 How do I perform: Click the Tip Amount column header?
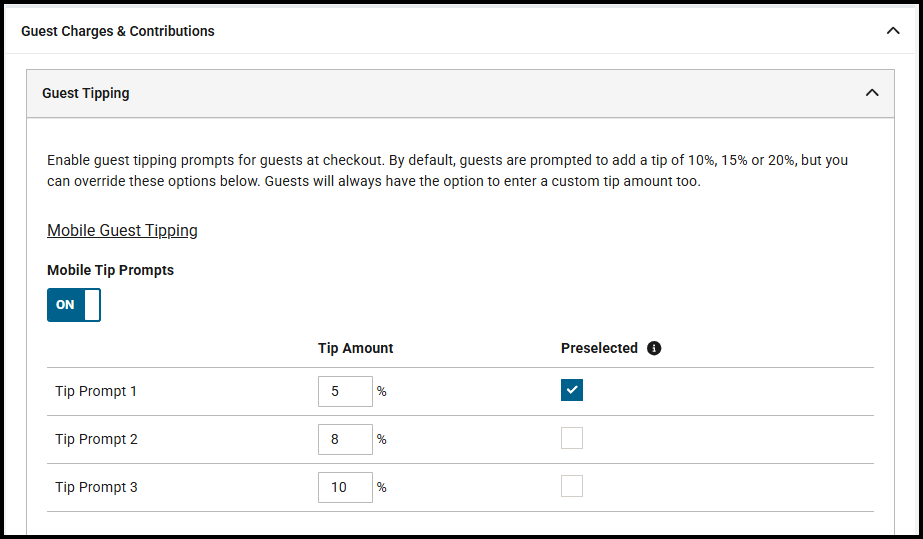click(x=355, y=349)
